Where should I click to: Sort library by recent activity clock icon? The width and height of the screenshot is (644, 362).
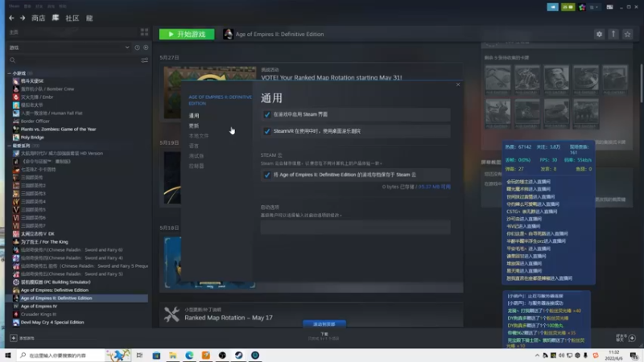click(137, 47)
